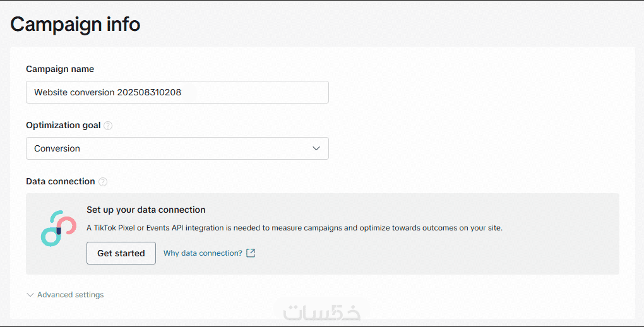
Task: Click the chevron icon beside Advanced settings
Action: [x=30, y=295]
